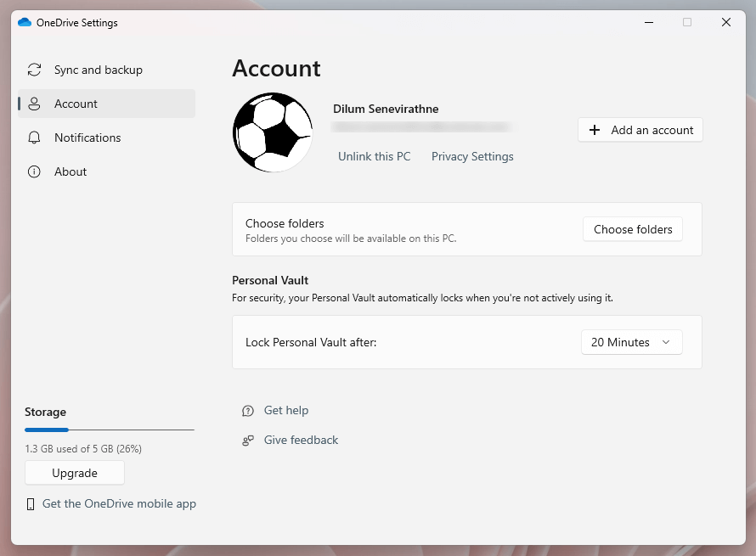756x556 pixels.
Task: Click the Unlink this PC link
Action: tap(374, 156)
